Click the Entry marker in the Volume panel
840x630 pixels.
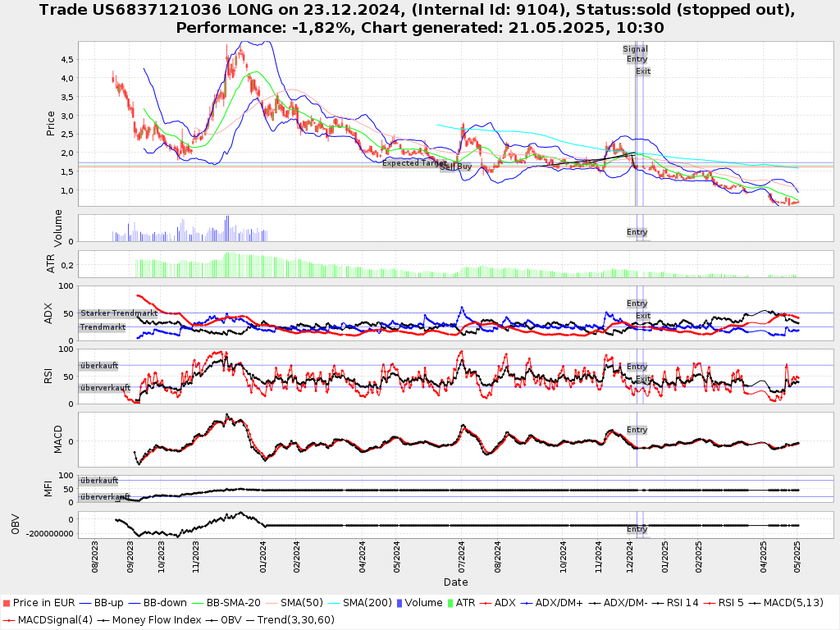tap(637, 232)
